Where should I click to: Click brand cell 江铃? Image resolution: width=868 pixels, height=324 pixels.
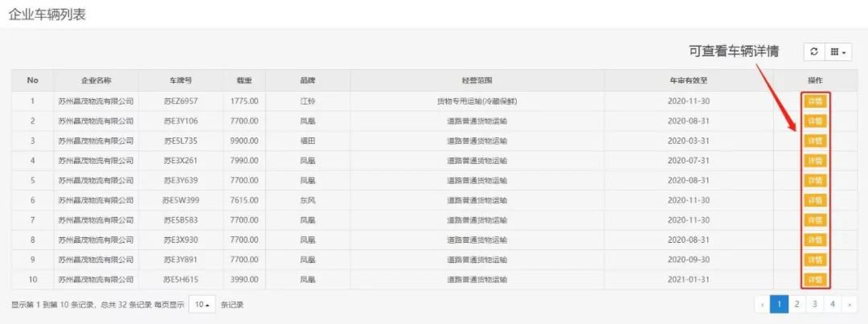(x=308, y=101)
